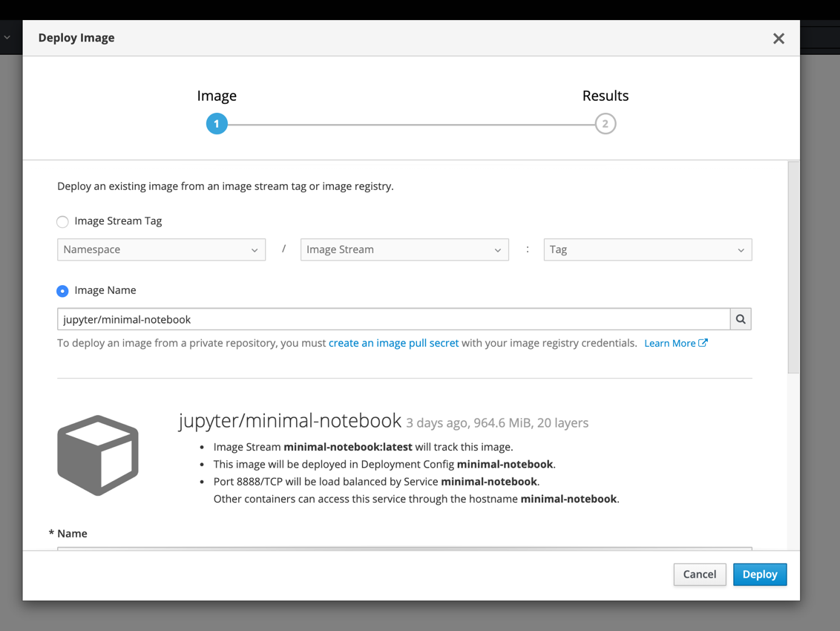Click the step 1 circle under Image
Viewport: 840px width, 631px height.
point(217,123)
